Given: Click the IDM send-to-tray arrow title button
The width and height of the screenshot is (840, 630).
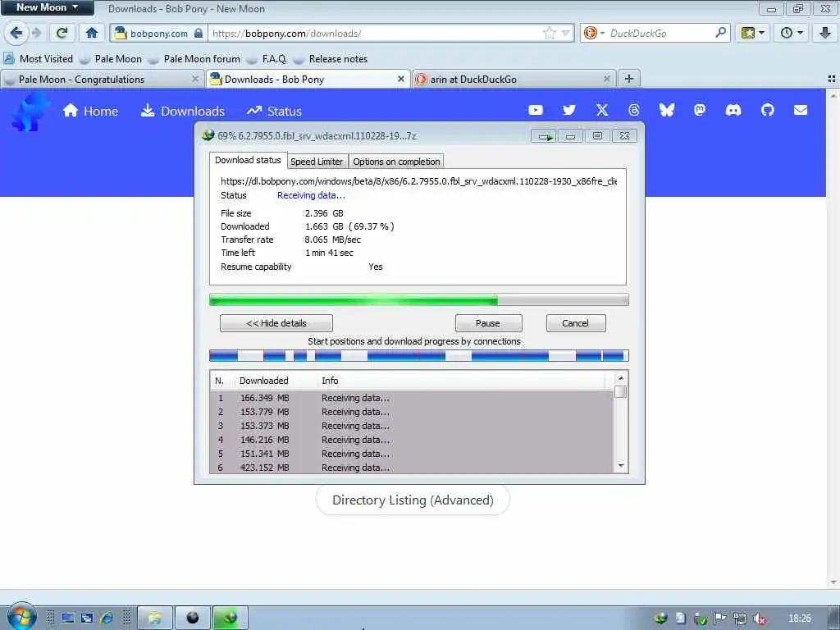Looking at the screenshot, I should click(x=545, y=136).
